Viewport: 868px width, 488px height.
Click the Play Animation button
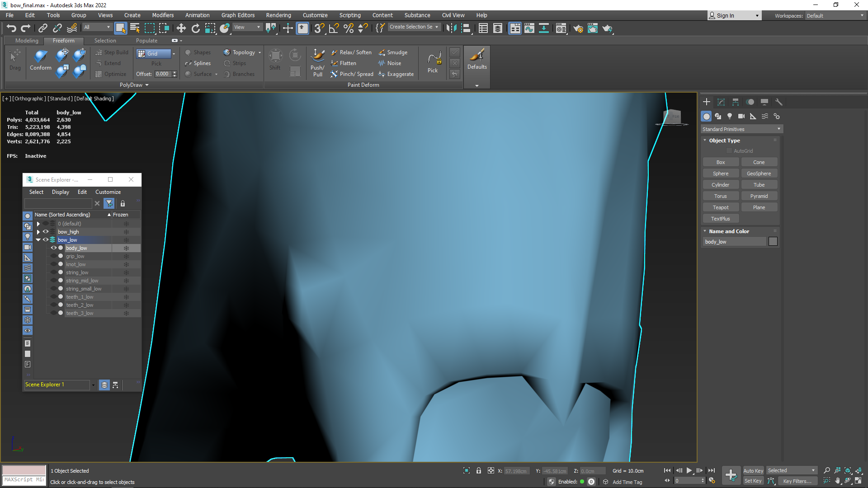pyautogui.click(x=689, y=470)
